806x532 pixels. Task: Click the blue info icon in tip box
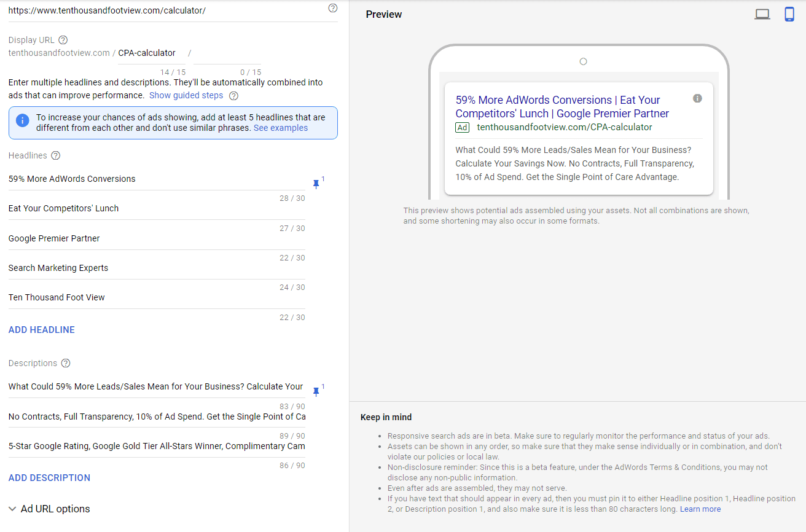23,120
